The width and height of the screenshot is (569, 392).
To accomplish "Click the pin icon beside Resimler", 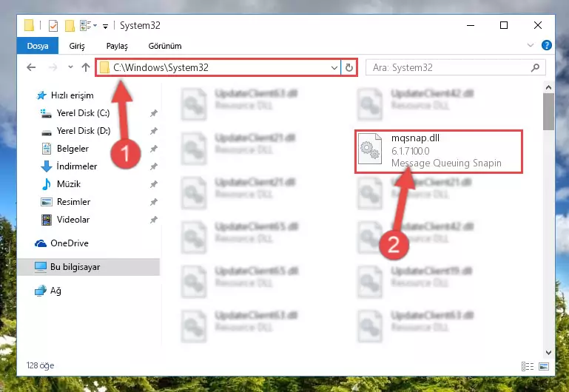I will (x=154, y=202).
